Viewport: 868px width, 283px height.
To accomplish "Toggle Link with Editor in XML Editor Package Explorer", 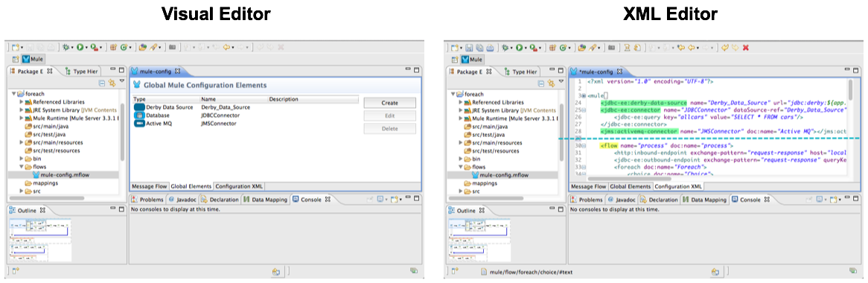I will pos(551,83).
